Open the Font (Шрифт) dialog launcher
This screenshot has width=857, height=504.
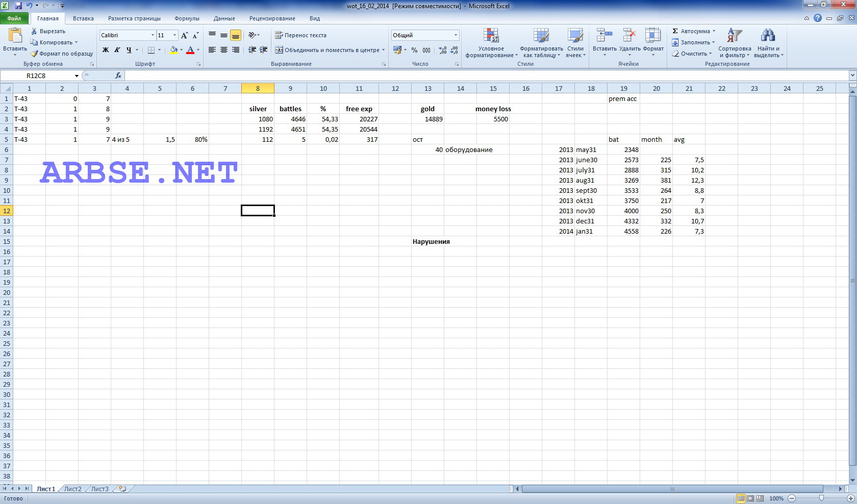(x=199, y=64)
